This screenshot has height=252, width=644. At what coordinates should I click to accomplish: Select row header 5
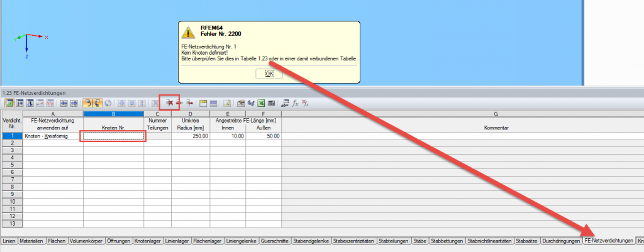pyautogui.click(x=12, y=165)
